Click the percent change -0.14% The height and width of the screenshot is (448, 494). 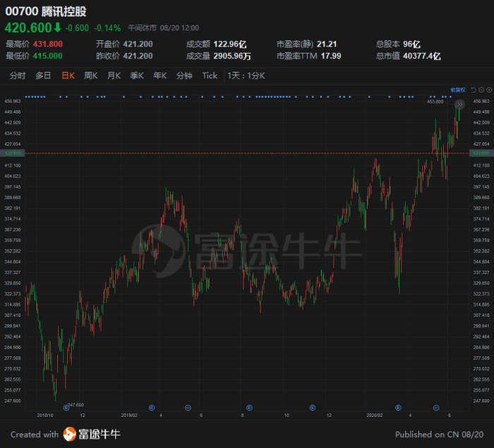tap(107, 28)
